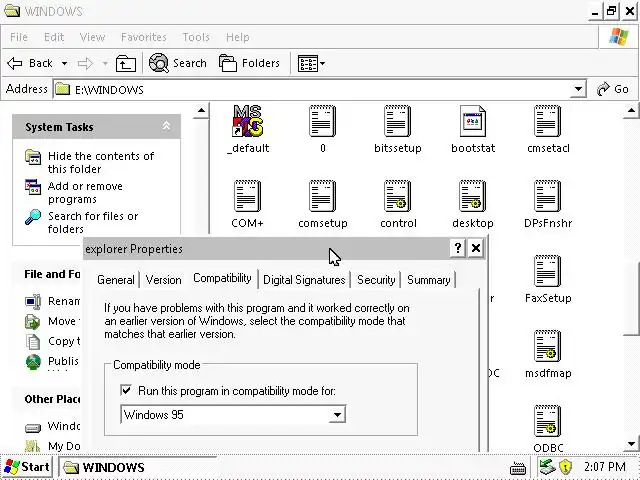Image resolution: width=640 pixels, height=480 pixels.
Task: Select the DPsFnshr file icon
Action: click(548, 196)
